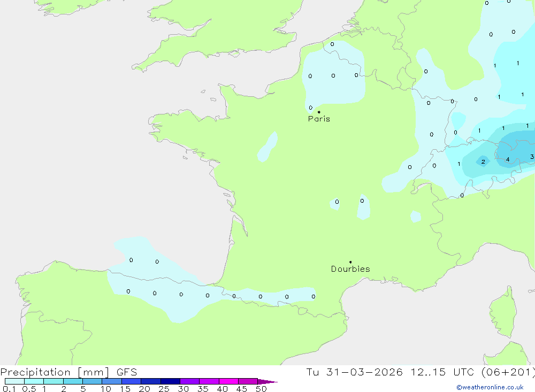Click the '(06+201)' forecast run text
The height and width of the screenshot is (392, 535).
508,372
